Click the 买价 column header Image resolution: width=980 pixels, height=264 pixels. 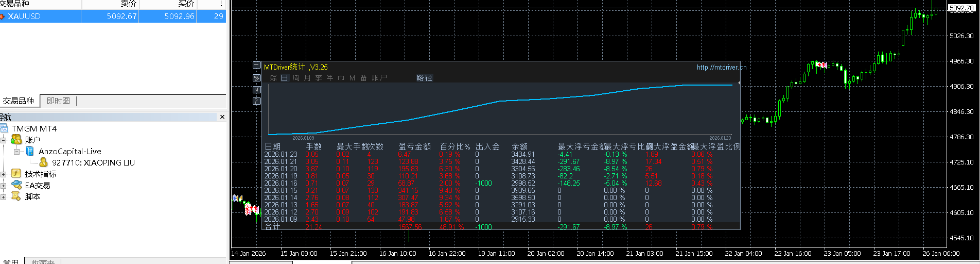pyautogui.click(x=186, y=4)
